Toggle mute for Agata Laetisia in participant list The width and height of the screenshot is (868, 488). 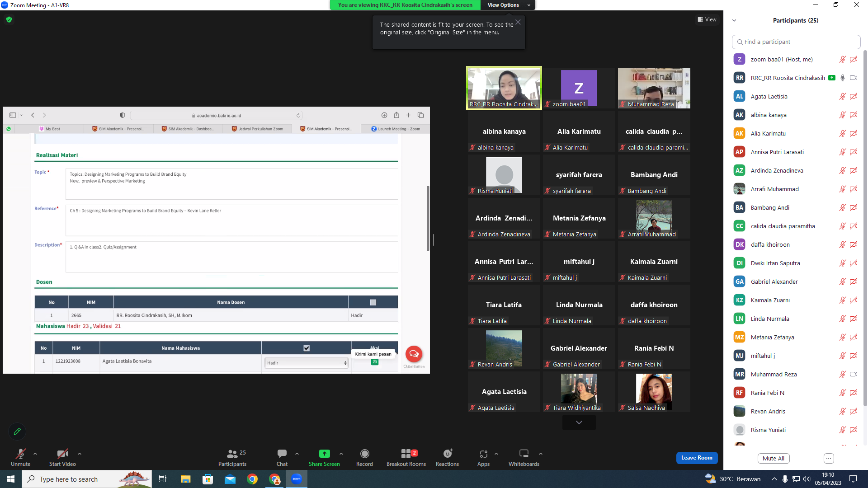tap(842, 96)
